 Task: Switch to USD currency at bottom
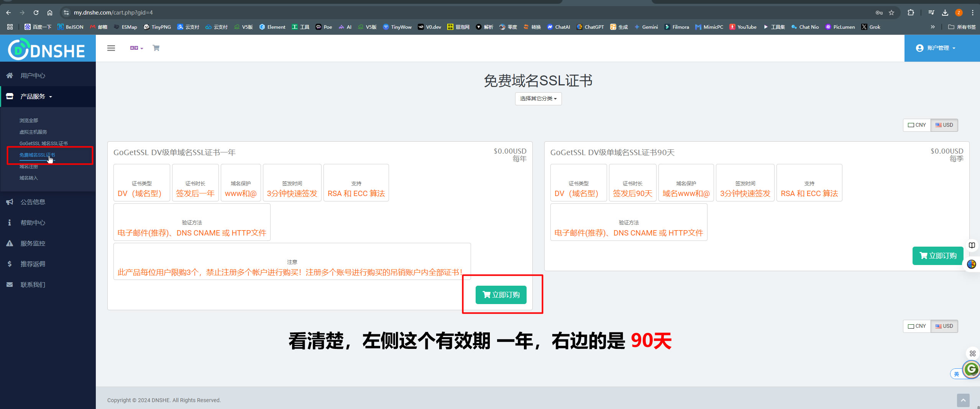point(944,326)
